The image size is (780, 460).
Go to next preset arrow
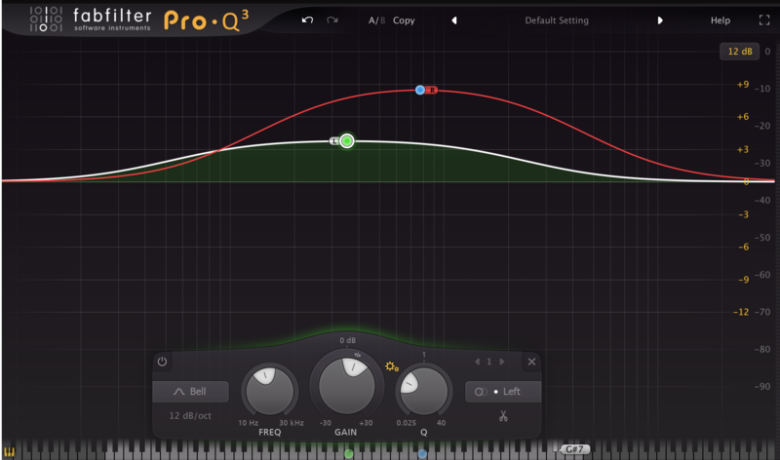(660, 20)
